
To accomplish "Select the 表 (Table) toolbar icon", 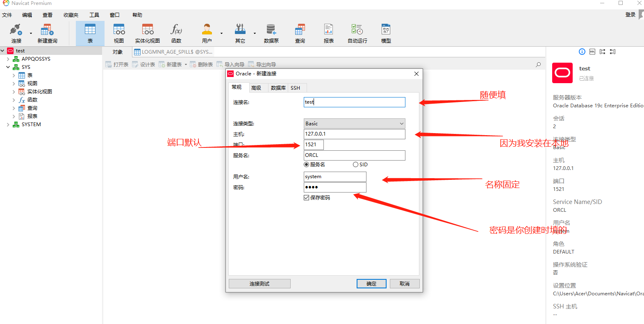I will tap(90, 33).
